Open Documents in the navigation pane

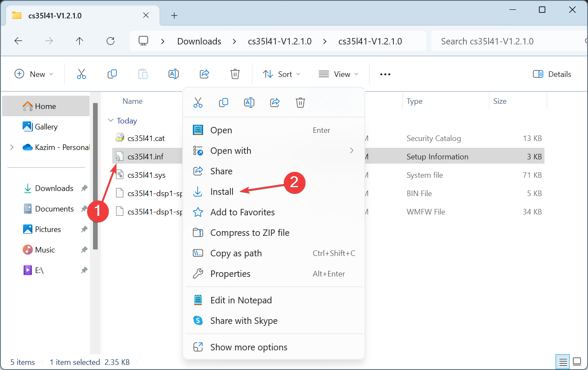pos(46,208)
